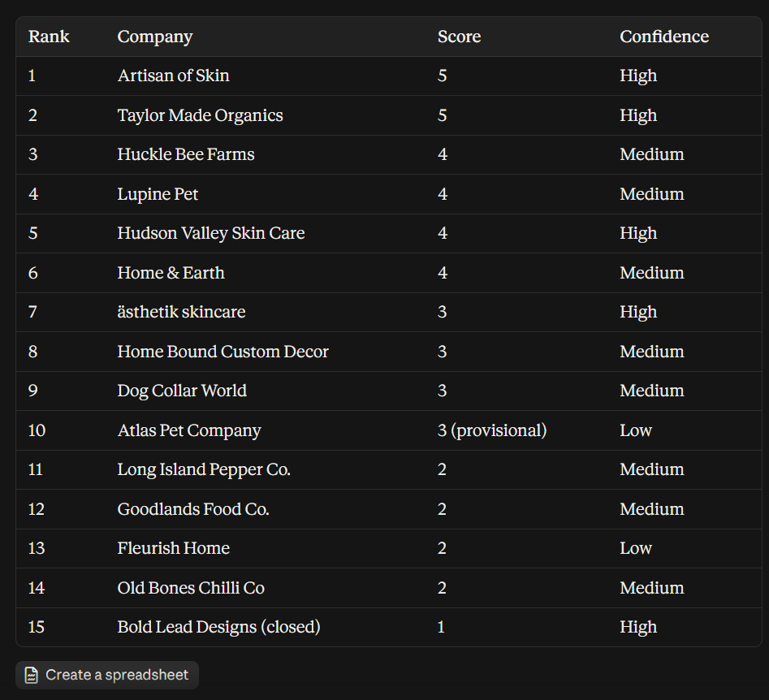The image size is (769, 700).
Task: Click the Artisan of Skin cell
Action: click(173, 76)
